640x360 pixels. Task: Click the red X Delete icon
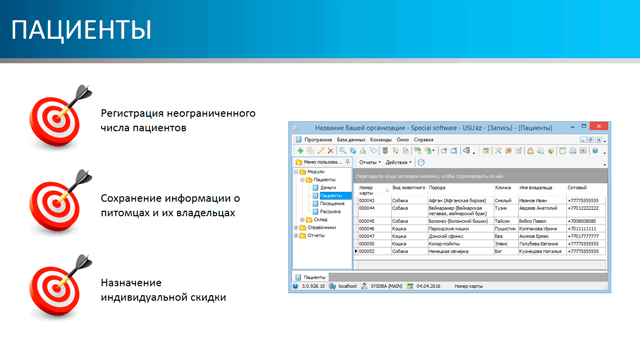tap(331, 151)
